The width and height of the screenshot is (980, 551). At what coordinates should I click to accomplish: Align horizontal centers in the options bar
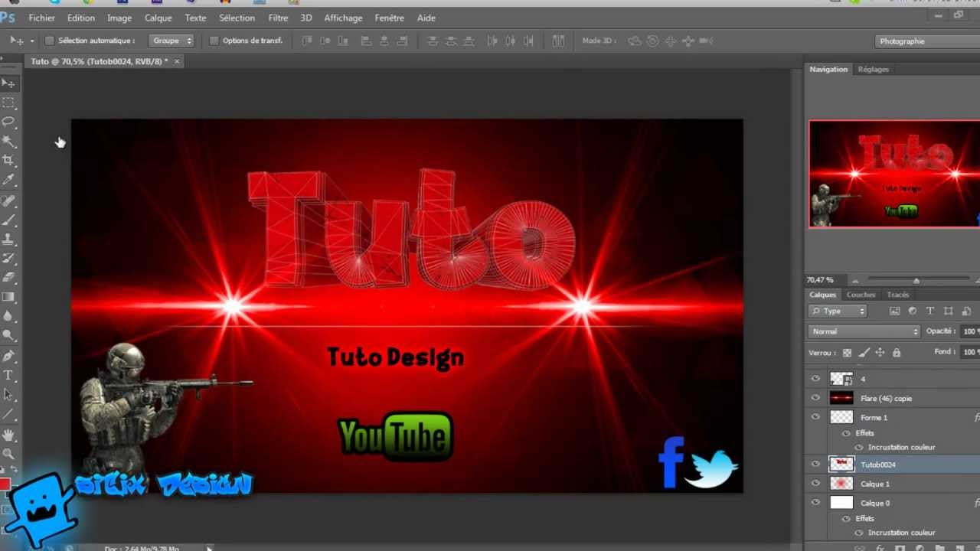[384, 41]
